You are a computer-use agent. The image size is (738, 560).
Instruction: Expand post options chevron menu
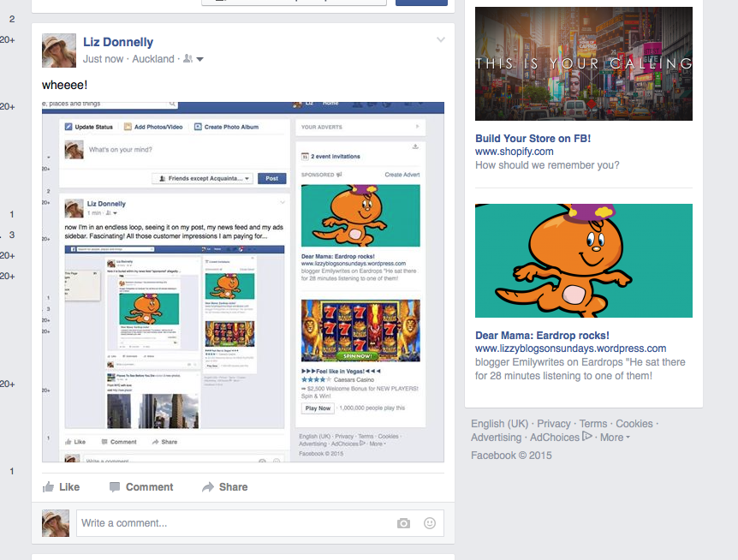click(441, 40)
